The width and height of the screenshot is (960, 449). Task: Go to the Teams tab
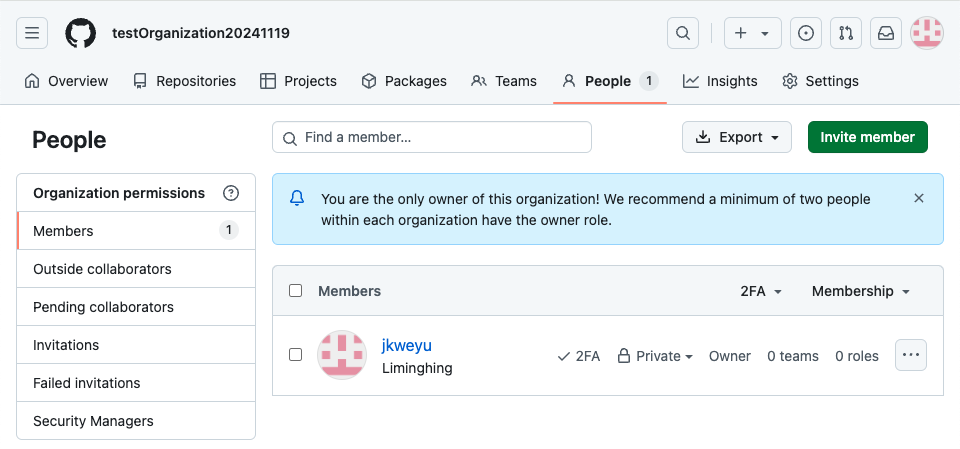(504, 81)
